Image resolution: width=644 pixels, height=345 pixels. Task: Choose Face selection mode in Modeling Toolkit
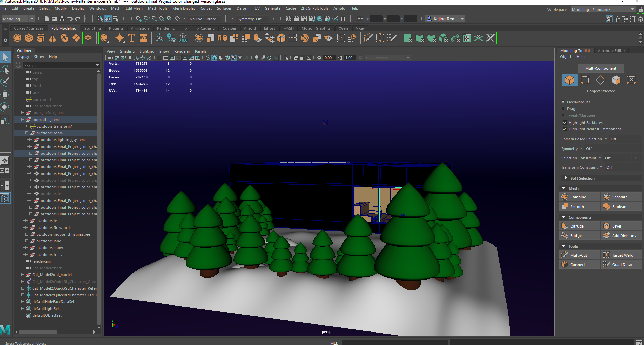click(x=616, y=80)
